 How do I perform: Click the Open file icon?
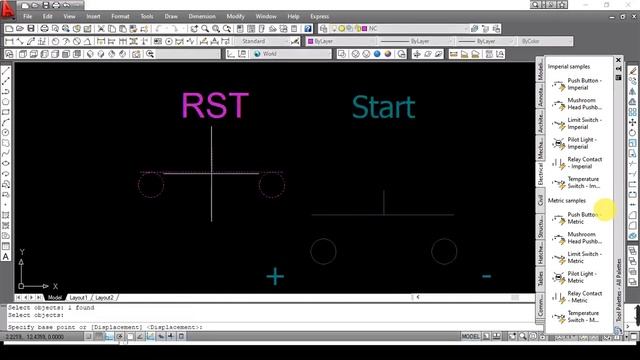20,29
